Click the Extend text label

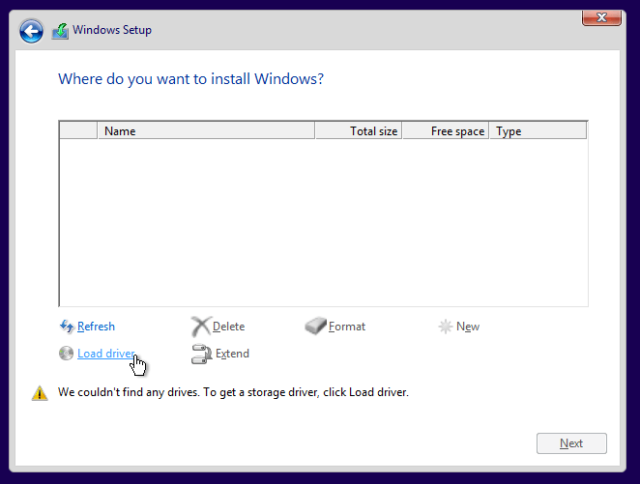coord(232,353)
